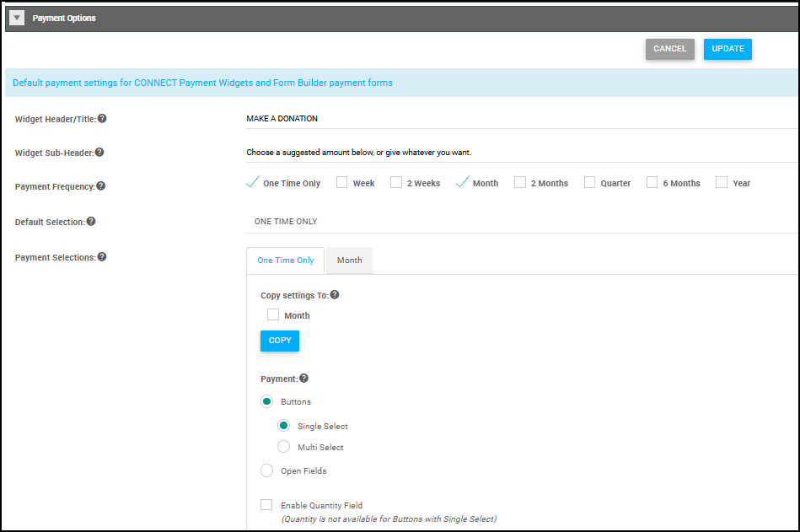Enable Year payment frequency
This screenshot has height=532, width=800.
[722, 183]
